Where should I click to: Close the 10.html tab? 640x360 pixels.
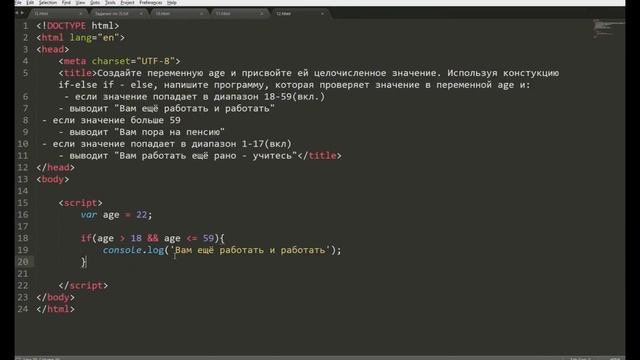pyautogui.click(x=201, y=13)
